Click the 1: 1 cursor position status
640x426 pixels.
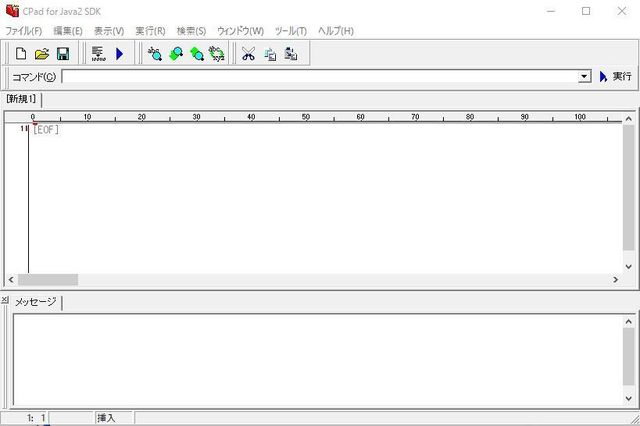(36, 418)
